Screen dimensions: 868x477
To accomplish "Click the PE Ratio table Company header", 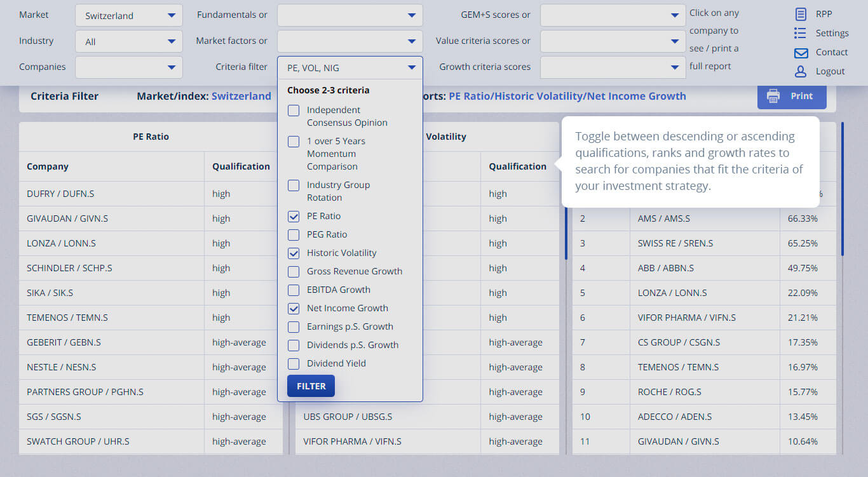I will click(x=48, y=166).
